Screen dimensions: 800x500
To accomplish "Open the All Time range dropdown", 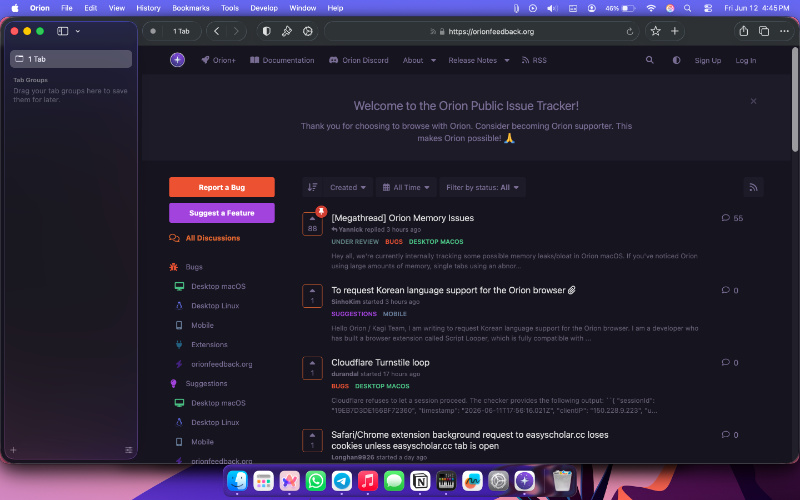I will 406,187.
